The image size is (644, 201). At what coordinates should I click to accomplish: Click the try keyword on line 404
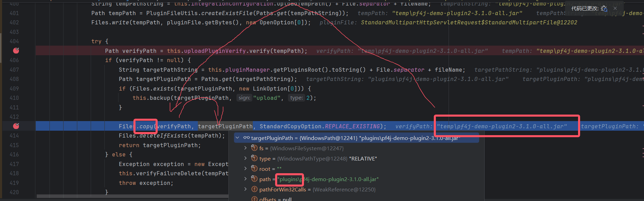pyautogui.click(x=97, y=41)
